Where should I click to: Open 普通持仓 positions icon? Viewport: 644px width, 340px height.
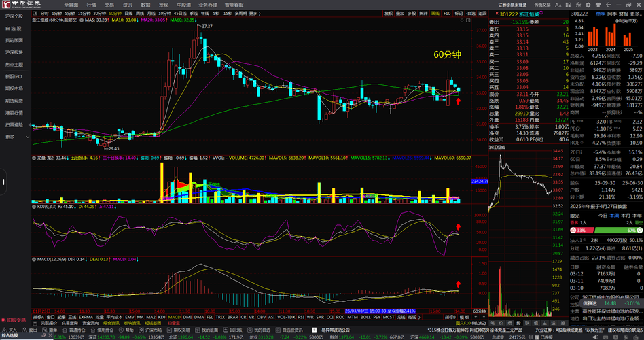point(65,330)
